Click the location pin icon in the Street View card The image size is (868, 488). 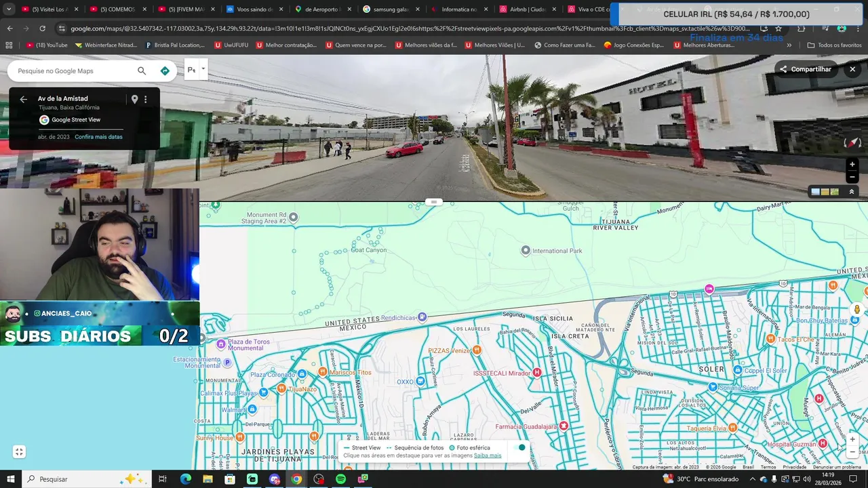pyautogui.click(x=134, y=100)
